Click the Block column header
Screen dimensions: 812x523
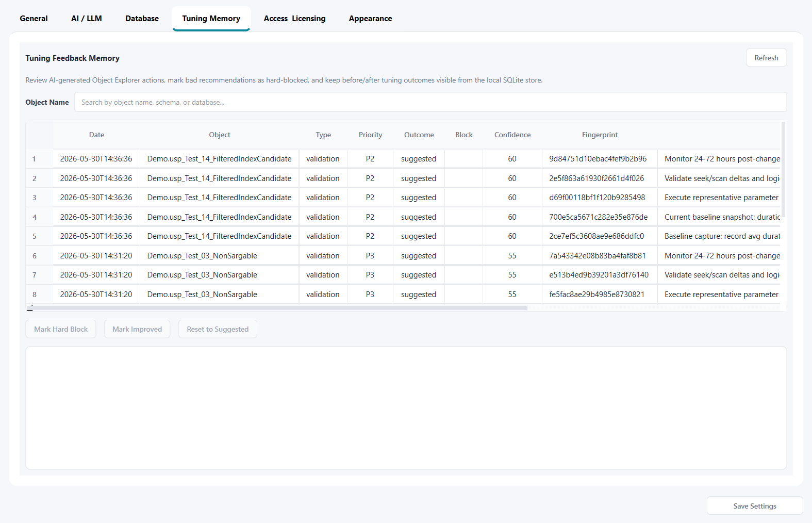pyautogui.click(x=463, y=135)
